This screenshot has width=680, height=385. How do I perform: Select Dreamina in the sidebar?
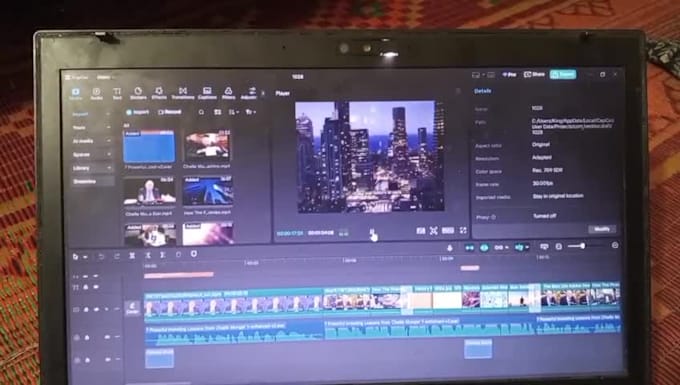pos(92,182)
